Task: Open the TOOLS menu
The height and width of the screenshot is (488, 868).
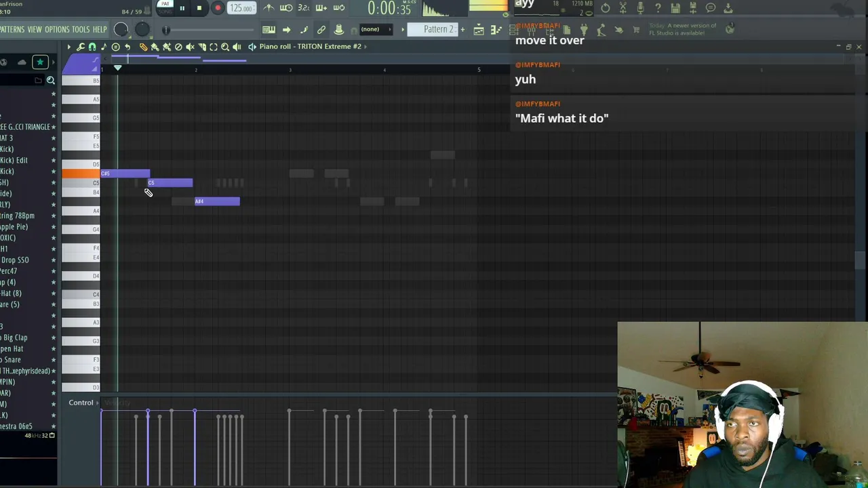Action: 81,29
